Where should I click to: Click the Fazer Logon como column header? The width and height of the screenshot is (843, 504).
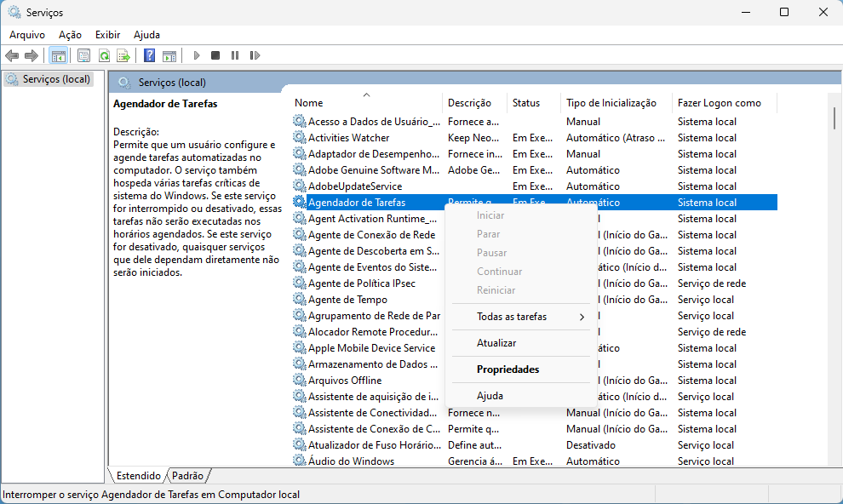(725, 103)
